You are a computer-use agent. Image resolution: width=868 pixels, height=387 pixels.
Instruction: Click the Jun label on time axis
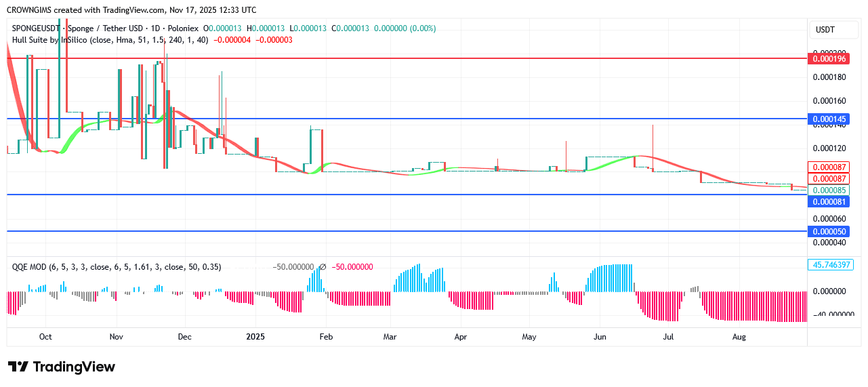(x=600, y=337)
